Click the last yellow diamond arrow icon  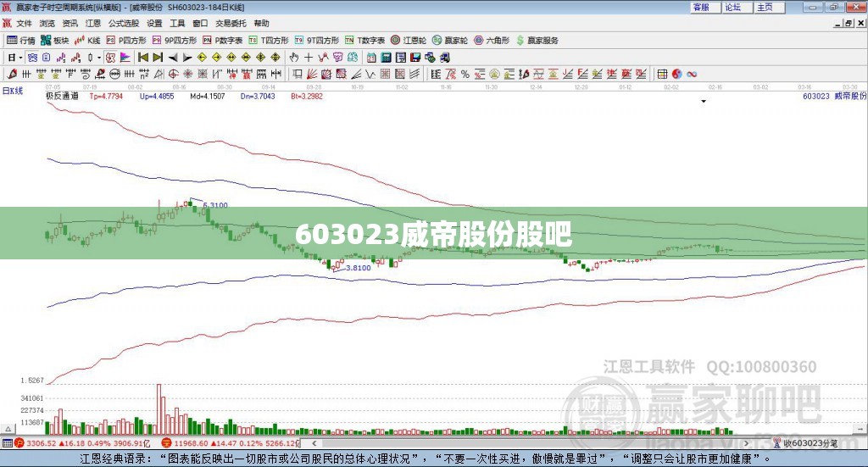pos(275,57)
